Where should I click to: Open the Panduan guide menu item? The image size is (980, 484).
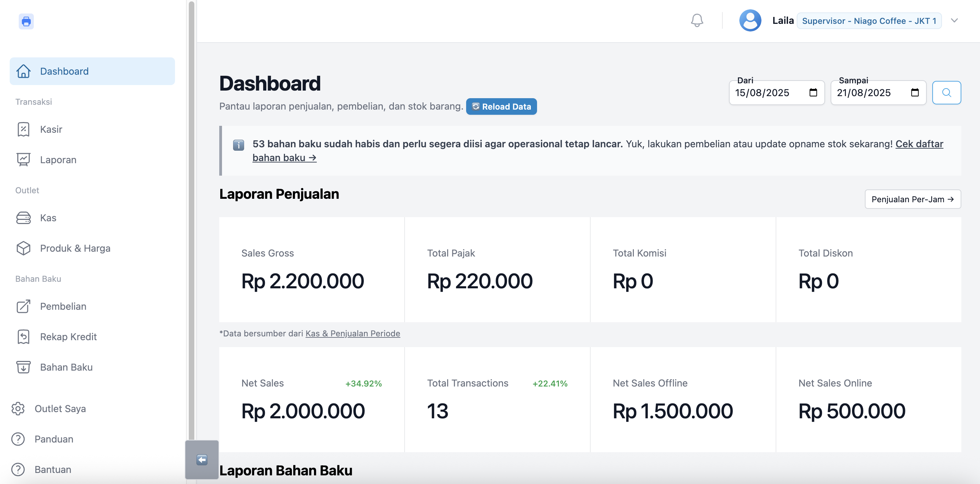point(54,439)
